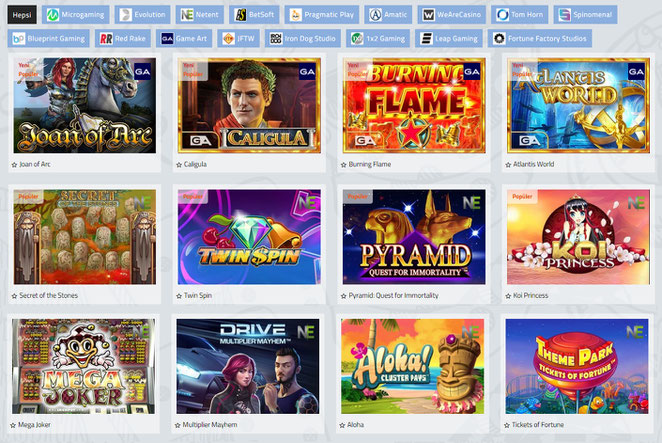Screen dimensions: 662x443
Task: Favorite Aloha with star icon
Action: [342, 425]
